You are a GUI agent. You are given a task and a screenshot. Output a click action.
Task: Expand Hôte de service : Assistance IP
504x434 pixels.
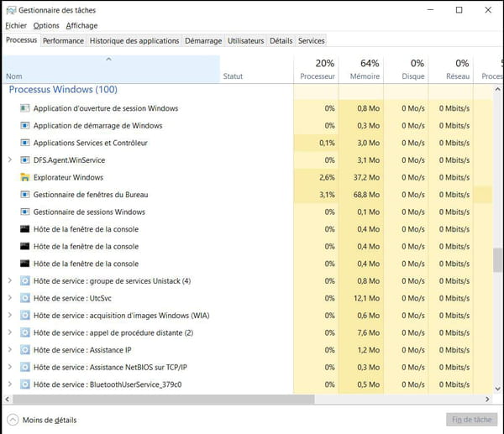pos(10,349)
